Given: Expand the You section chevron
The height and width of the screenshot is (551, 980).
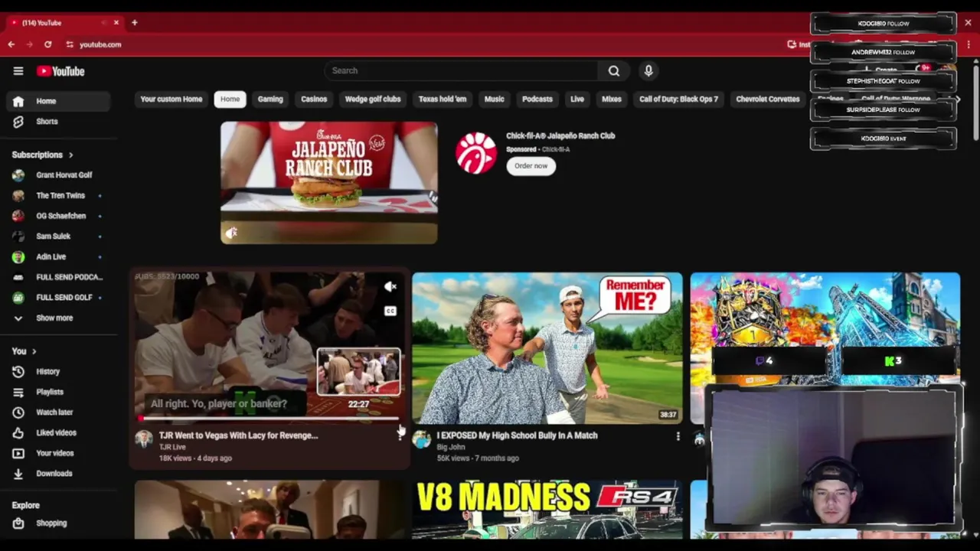Looking at the screenshot, I should 34,351.
